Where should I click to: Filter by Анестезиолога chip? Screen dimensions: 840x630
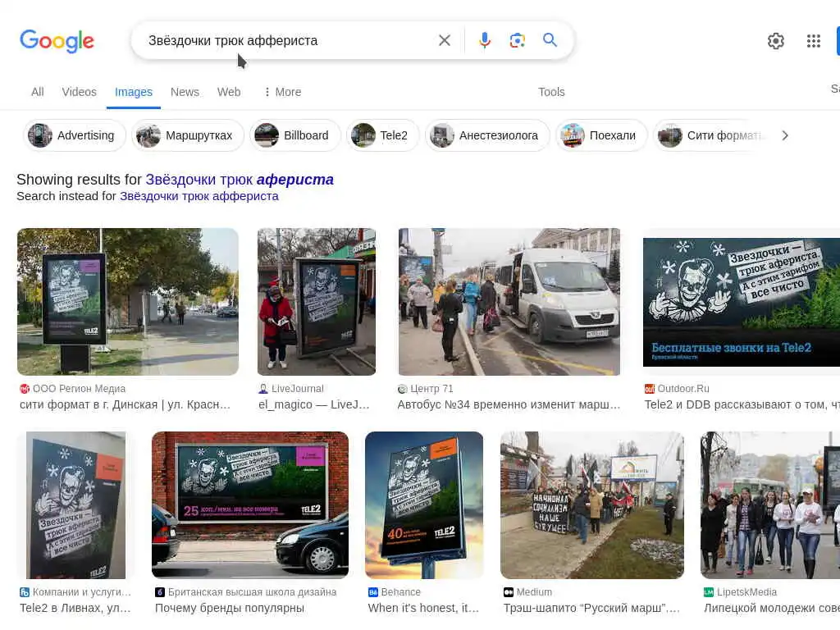pos(487,135)
